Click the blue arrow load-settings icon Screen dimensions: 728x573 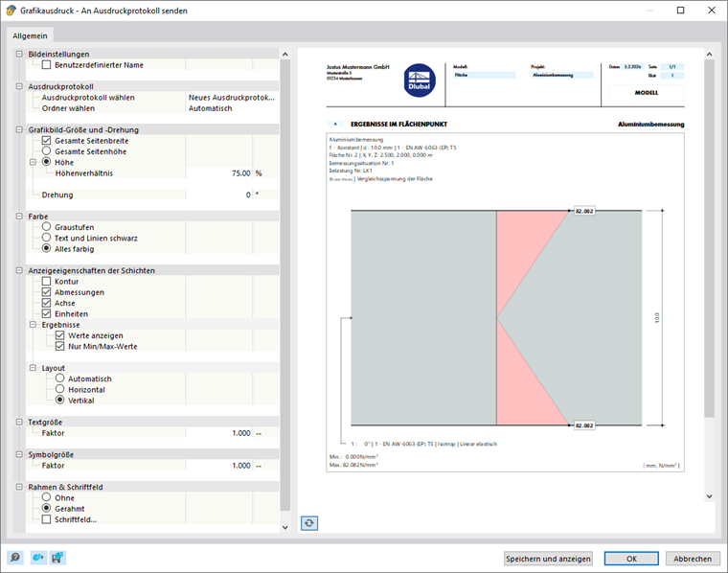point(38,558)
